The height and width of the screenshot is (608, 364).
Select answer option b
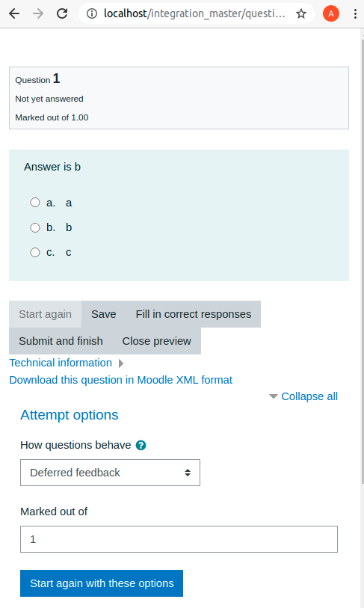tap(35, 227)
